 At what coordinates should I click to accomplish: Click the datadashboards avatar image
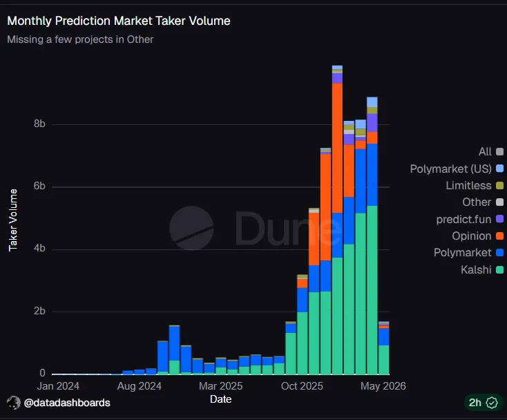pos(14,403)
